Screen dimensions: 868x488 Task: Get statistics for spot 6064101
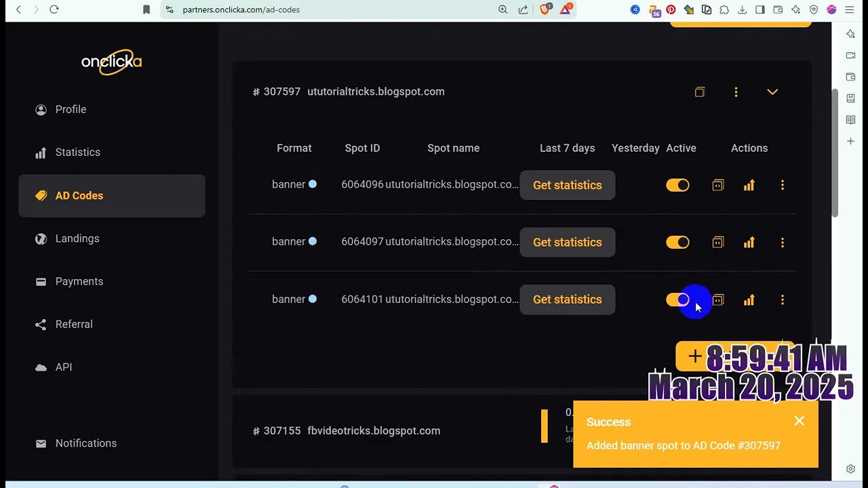click(x=568, y=300)
